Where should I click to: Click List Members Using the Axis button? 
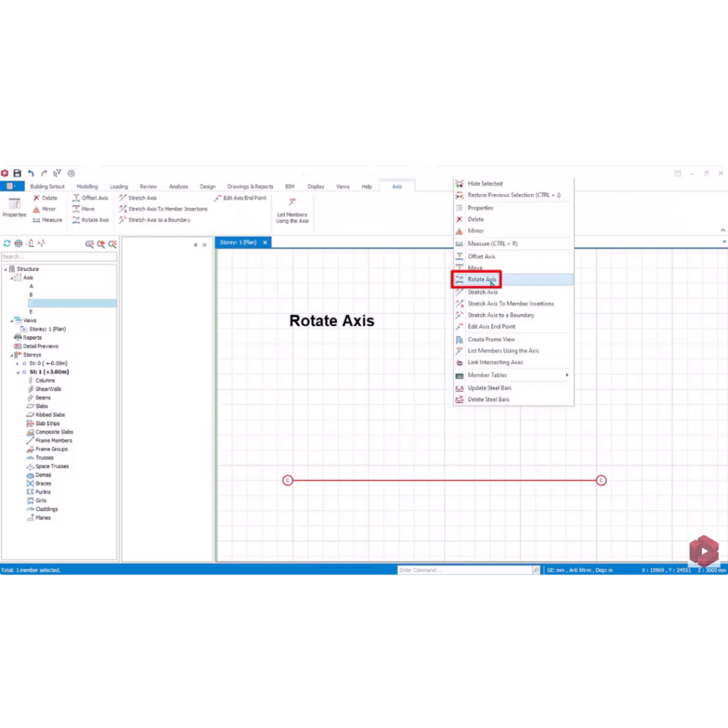(291, 211)
